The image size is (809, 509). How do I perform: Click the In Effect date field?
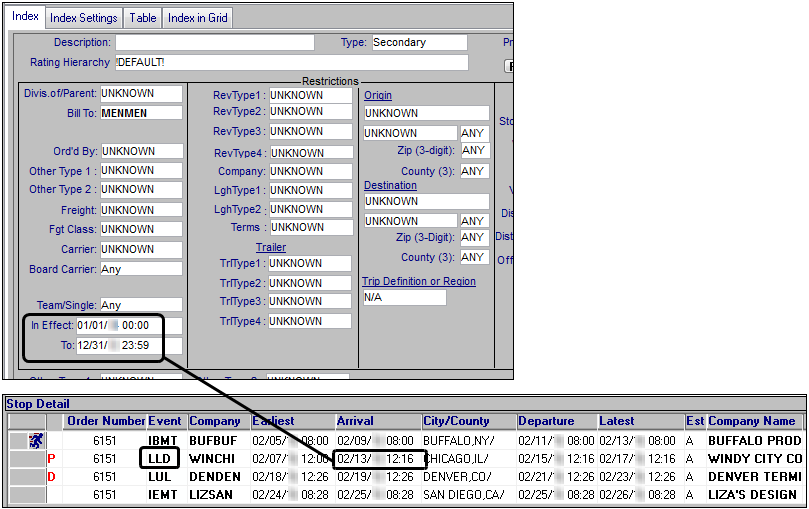tap(129, 326)
